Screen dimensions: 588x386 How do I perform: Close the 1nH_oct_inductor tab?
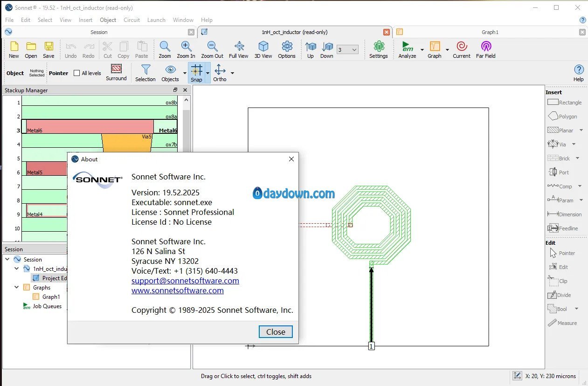(386, 32)
